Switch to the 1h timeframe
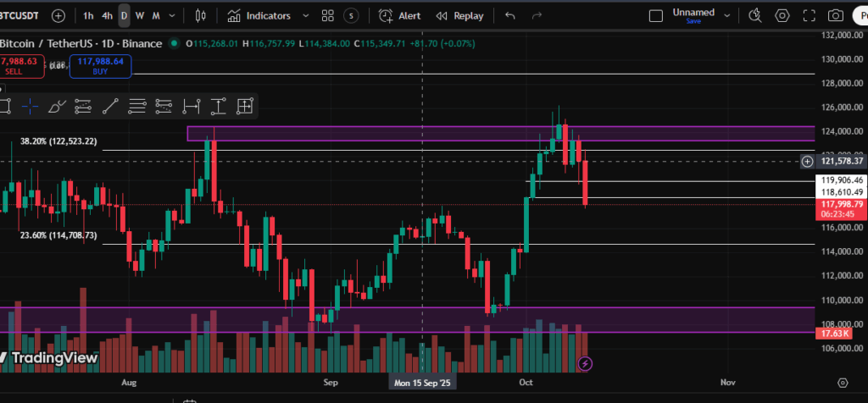This screenshot has height=403, width=868. 88,15
